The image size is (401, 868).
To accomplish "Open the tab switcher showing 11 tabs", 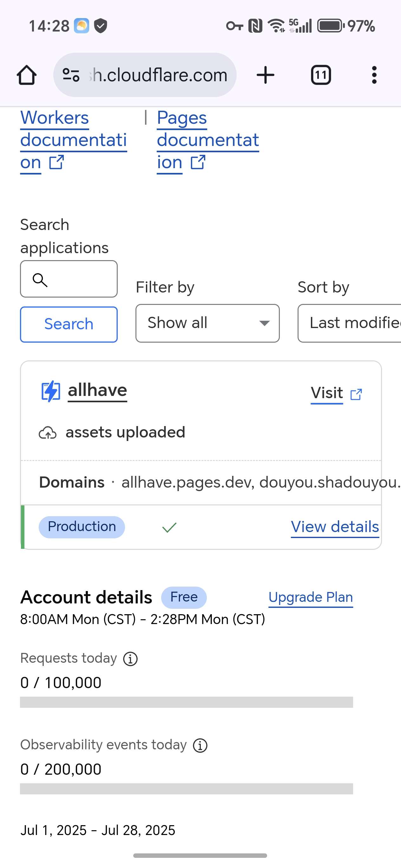I will pos(320,75).
